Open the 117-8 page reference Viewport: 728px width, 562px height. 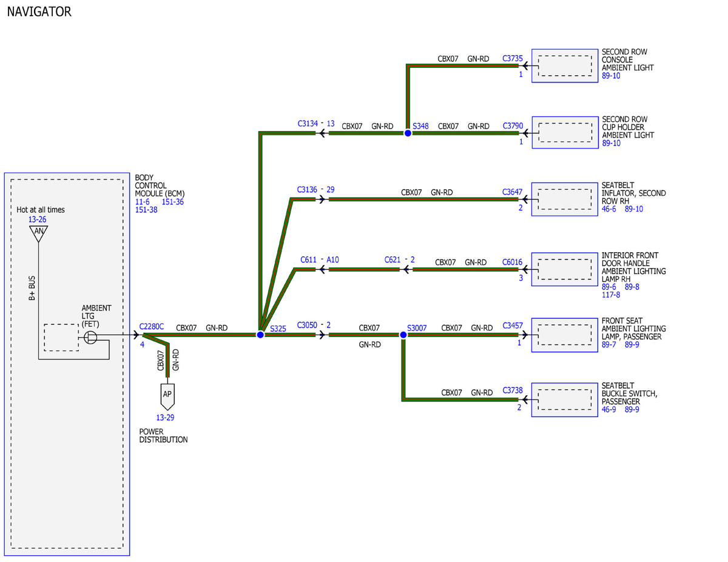[x=611, y=295]
